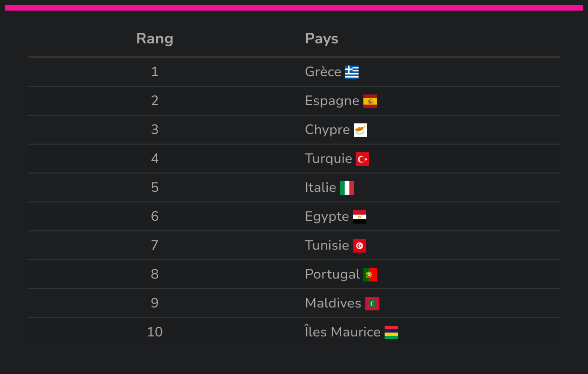Image resolution: width=588 pixels, height=374 pixels.
Task: Select the Grèce country name
Action: pos(323,72)
